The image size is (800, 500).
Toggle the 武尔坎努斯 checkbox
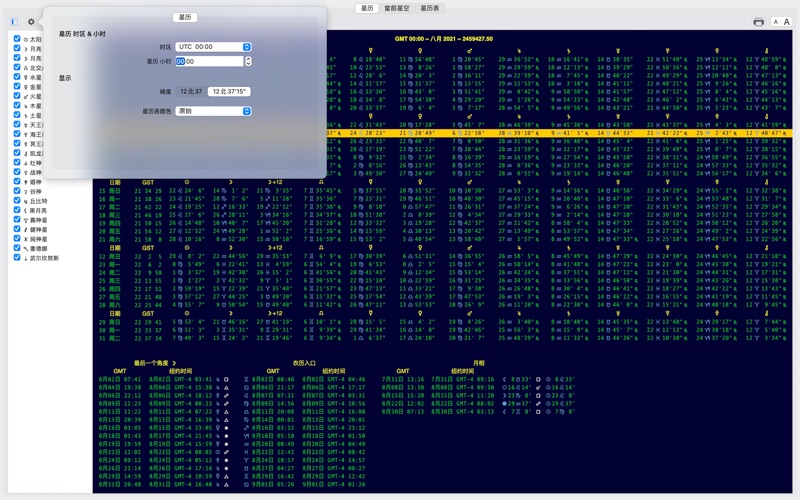point(17,258)
